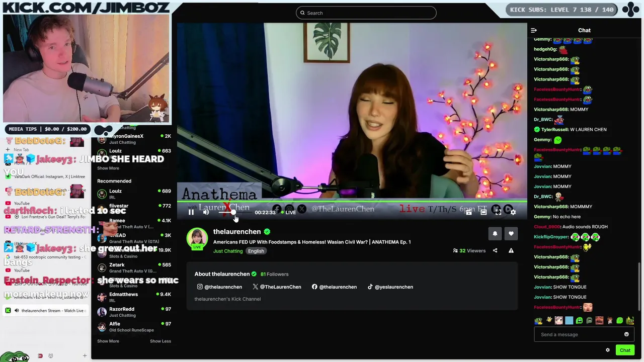This screenshot has height=362, width=644.
Task: Focus the Kick search field
Action: tap(366, 13)
